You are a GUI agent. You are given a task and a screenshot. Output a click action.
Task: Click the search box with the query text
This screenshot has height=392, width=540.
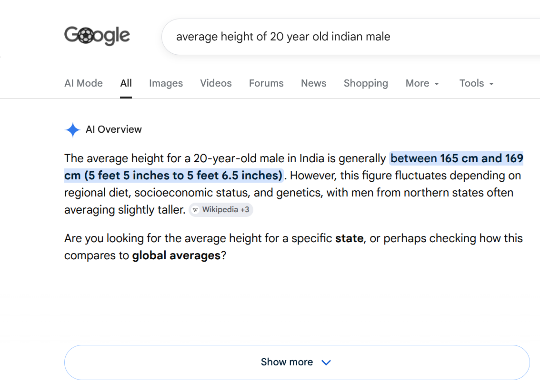click(x=350, y=37)
